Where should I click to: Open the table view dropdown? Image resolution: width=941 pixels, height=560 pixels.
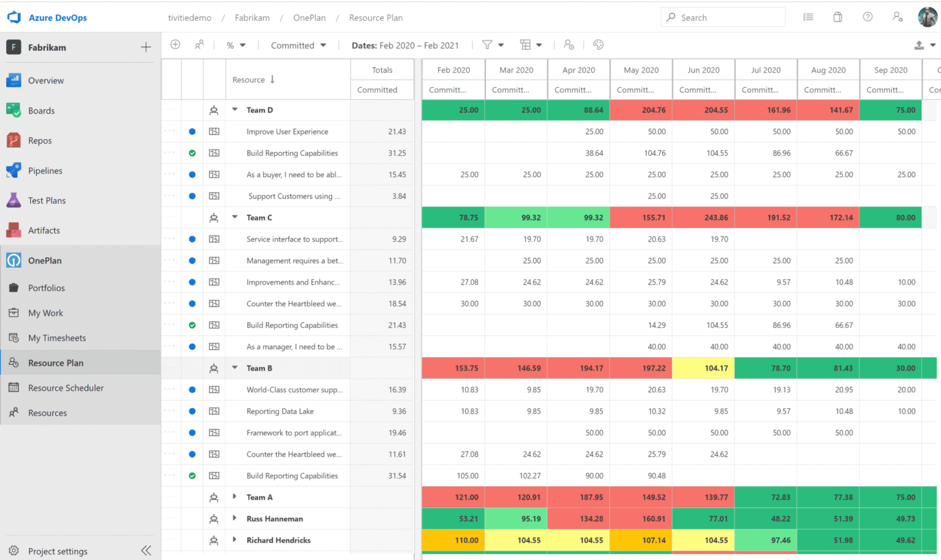pyautogui.click(x=531, y=45)
